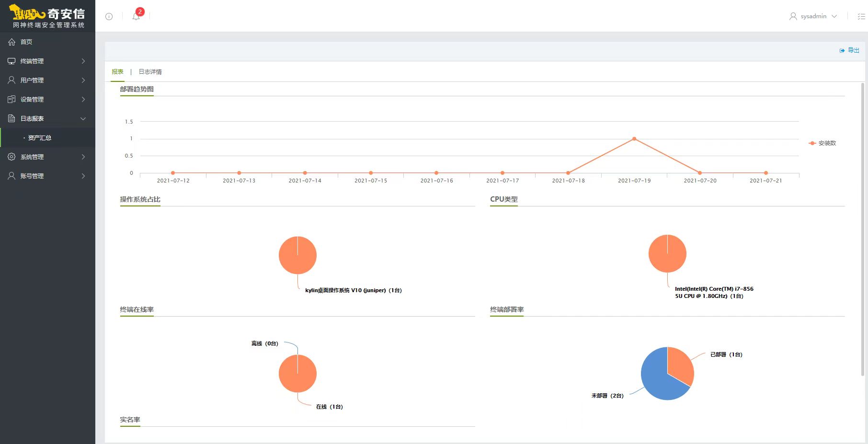This screenshot has height=444, width=868.
Task: Click the 2021-07-21 data point
Action: tap(766, 173)
